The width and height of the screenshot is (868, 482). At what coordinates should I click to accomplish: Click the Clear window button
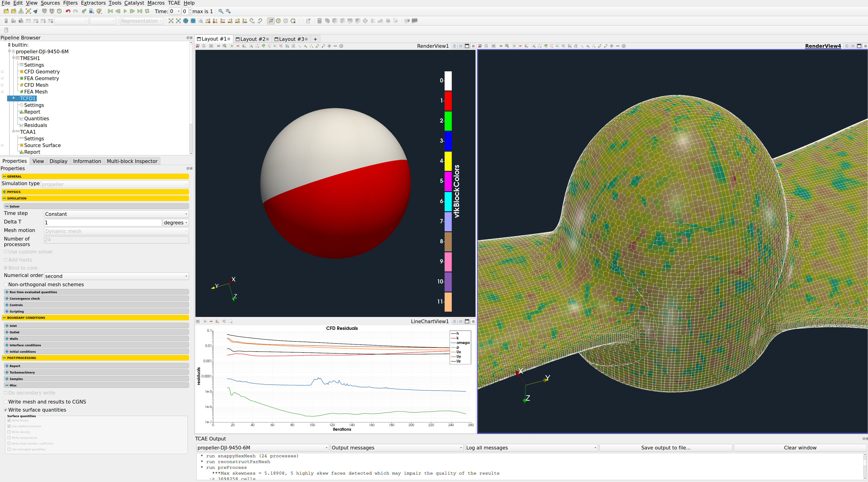800,448
